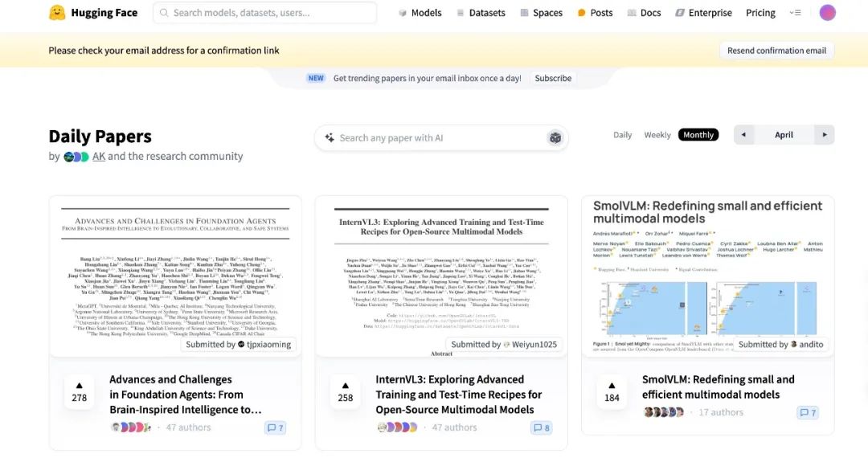Click author avatars of Foundation Agents paper
The image size is (868, 458).
(131, 427)
